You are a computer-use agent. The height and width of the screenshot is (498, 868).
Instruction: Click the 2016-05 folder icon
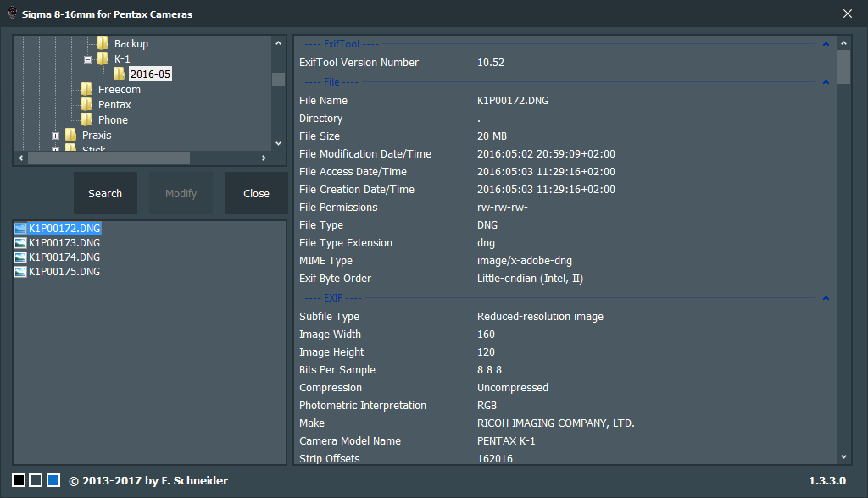(x=119, y=74)
